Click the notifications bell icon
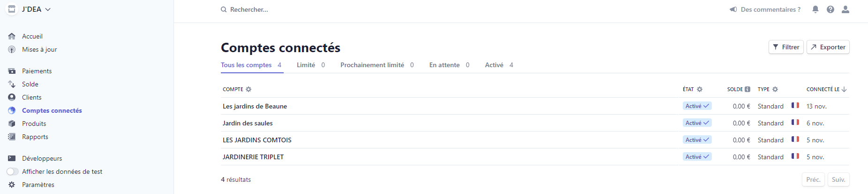This screenshot has width=868, height=194. [815, 9]
